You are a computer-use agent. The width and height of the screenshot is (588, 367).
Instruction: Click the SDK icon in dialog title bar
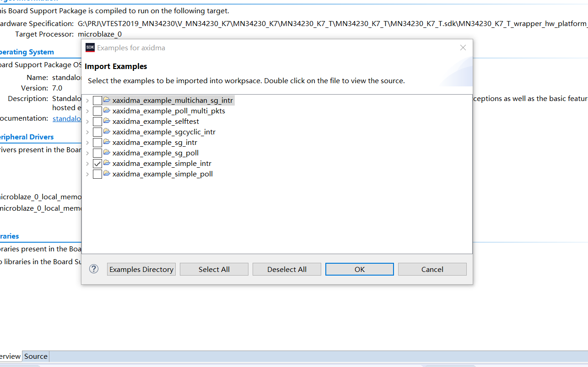tap(90, 48)
